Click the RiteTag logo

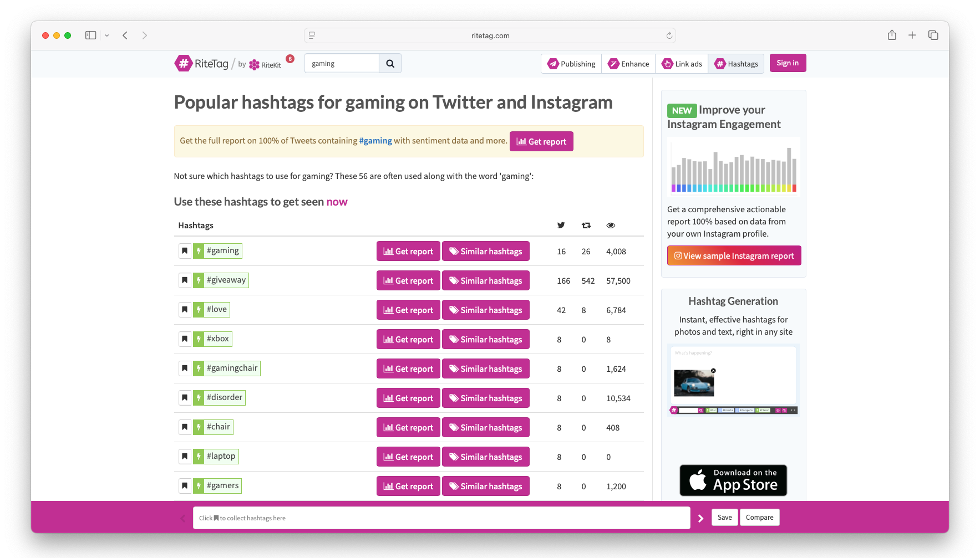click(201, 63)
